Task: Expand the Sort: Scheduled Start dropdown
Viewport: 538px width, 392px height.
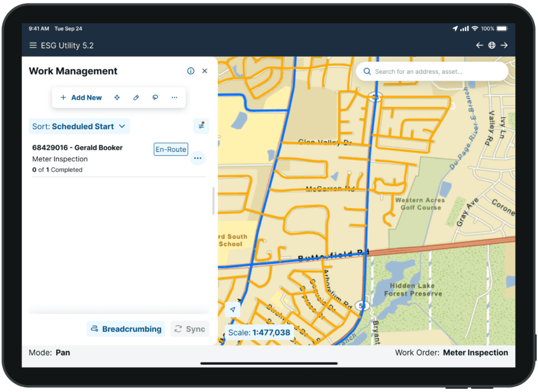Action: point(79,126)
